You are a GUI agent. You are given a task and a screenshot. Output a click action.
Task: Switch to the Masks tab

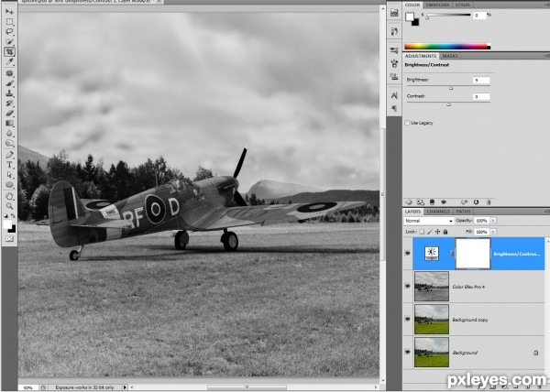(450, 56)
